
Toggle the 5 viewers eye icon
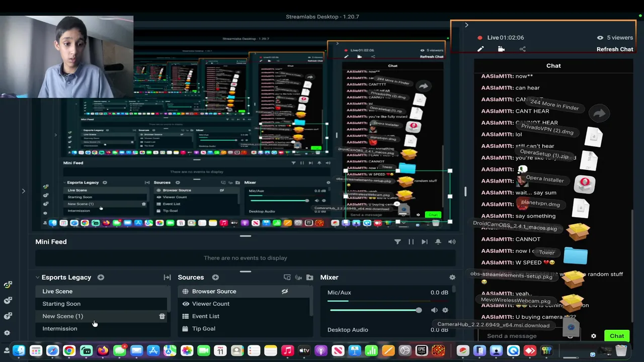[600, 38]
